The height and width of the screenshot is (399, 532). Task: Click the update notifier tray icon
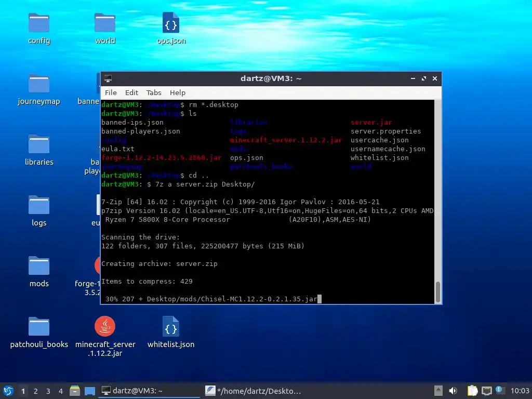pyautogui.click(x=500, y=390)
